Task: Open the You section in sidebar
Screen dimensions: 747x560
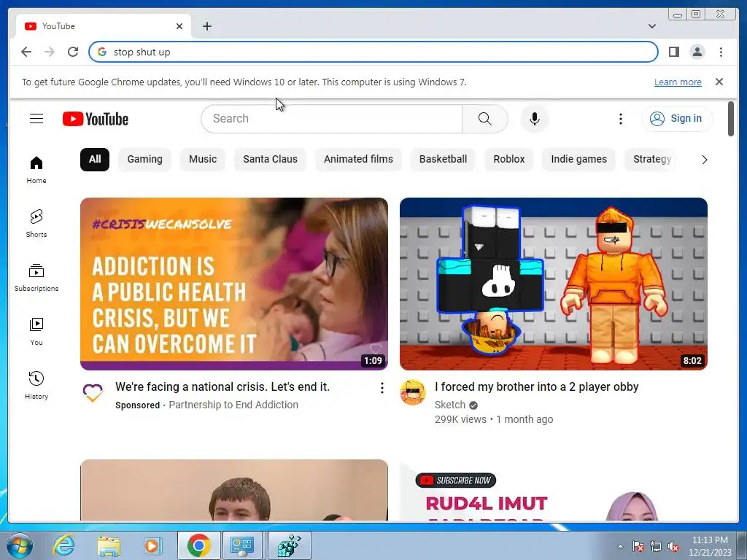Action: 36,332
